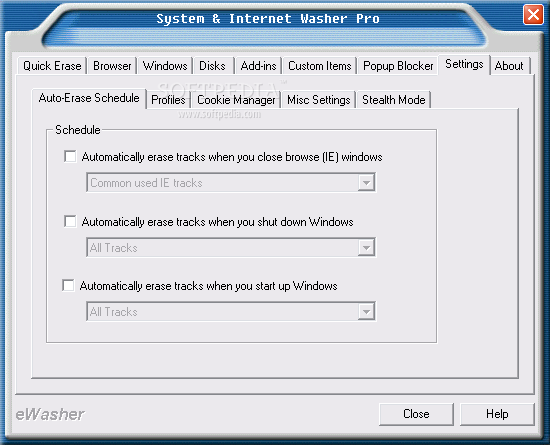Enable auto-erase when you shut down Windows

point(70,221)
